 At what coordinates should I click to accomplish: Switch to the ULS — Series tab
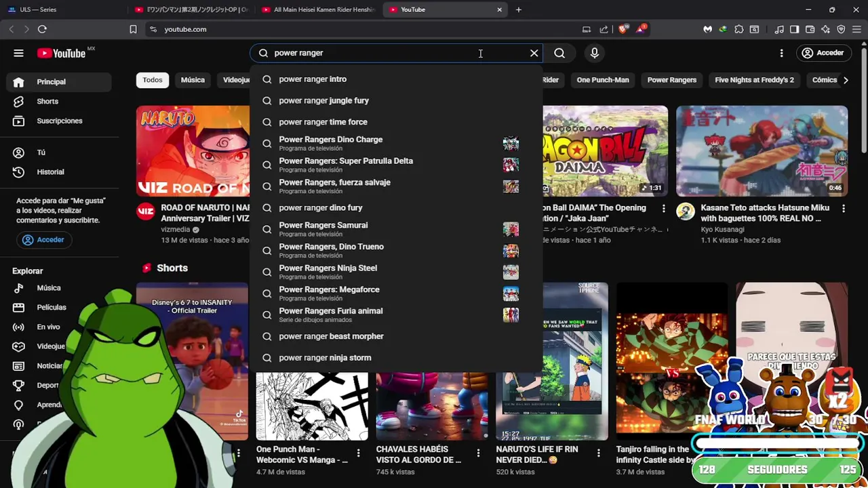(x=64, y=9)
